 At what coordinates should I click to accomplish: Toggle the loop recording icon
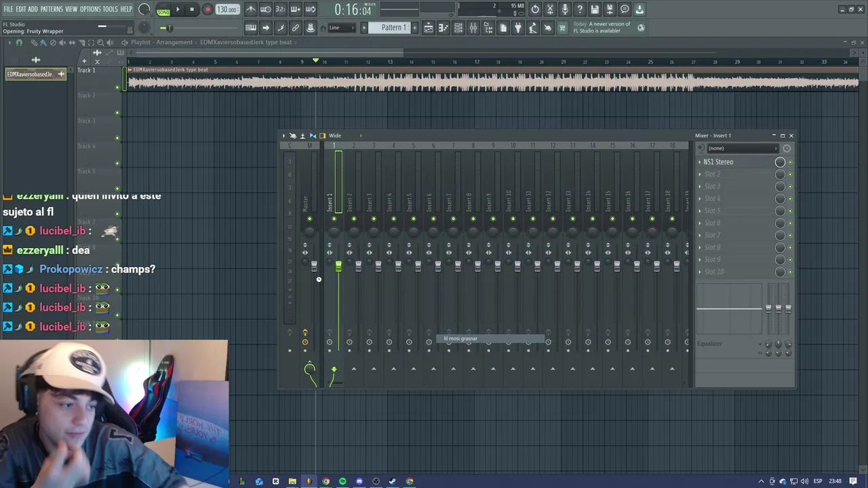311,9
